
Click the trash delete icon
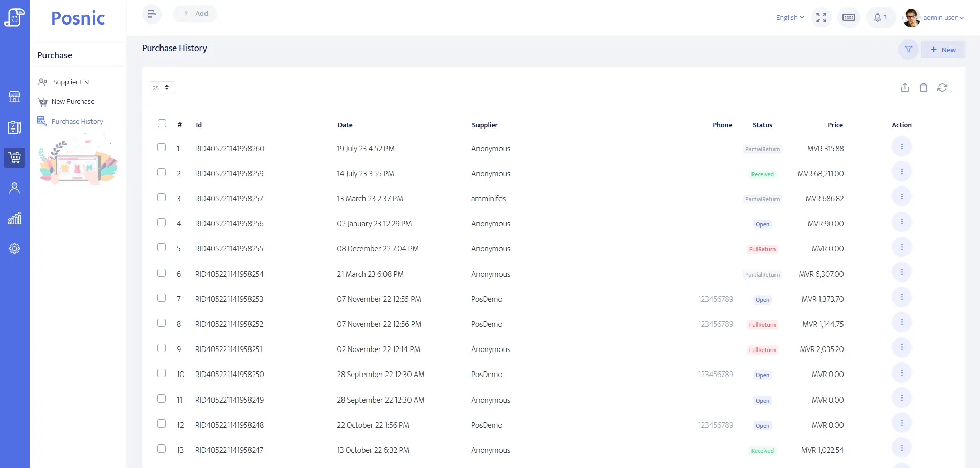(x=923, y=88)
